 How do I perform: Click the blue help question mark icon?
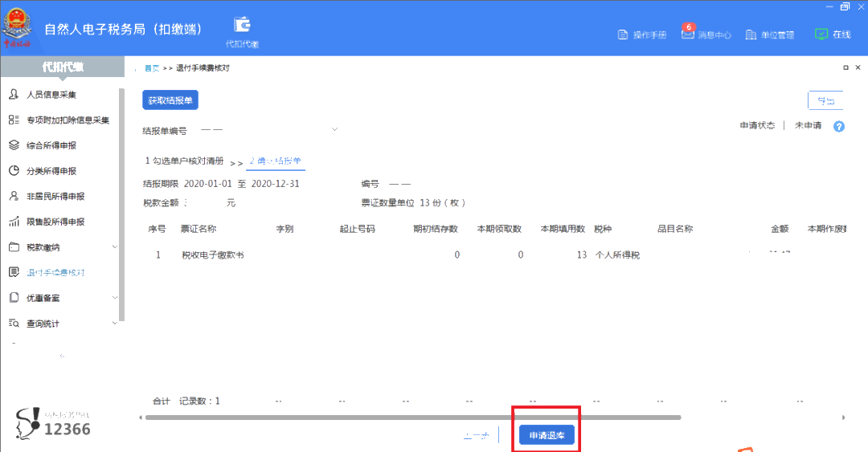(x=839, y=127)
